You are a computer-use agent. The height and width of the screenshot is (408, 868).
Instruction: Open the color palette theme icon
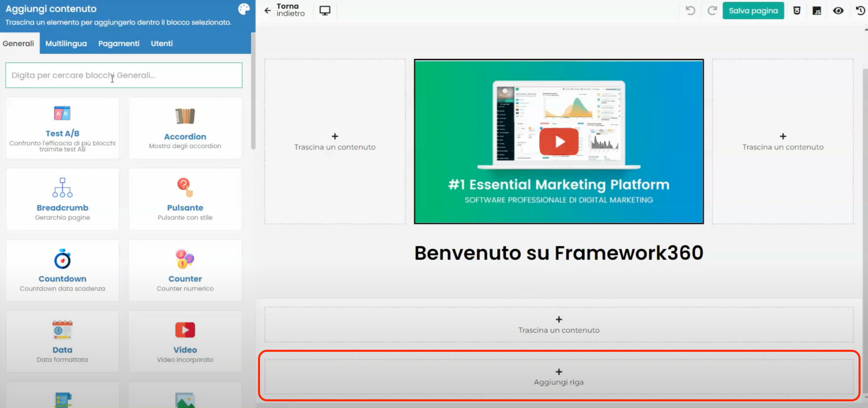point(244,9)
